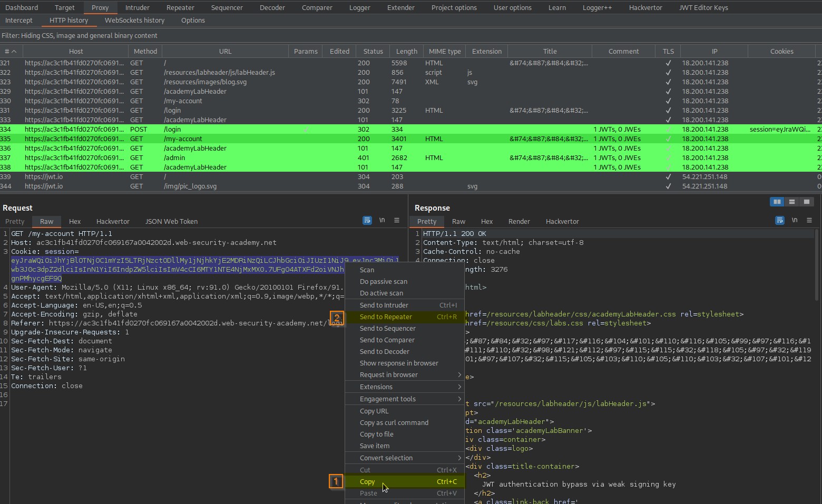Image resolution: width=822 pixels, height=504 pixels.
Task: Choose Copy to file menu entry
Action: coord(405,434)
